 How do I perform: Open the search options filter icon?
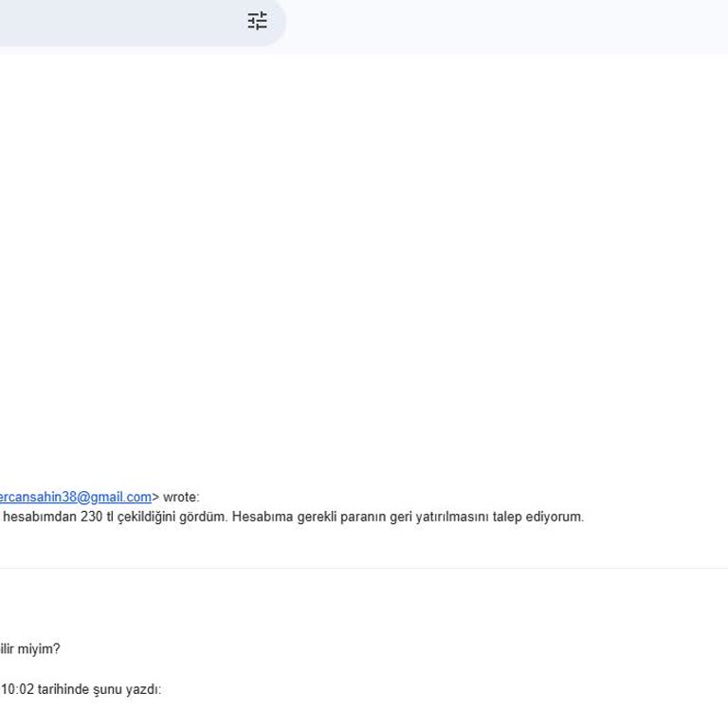pyautogui.click(x=257, y=21)
